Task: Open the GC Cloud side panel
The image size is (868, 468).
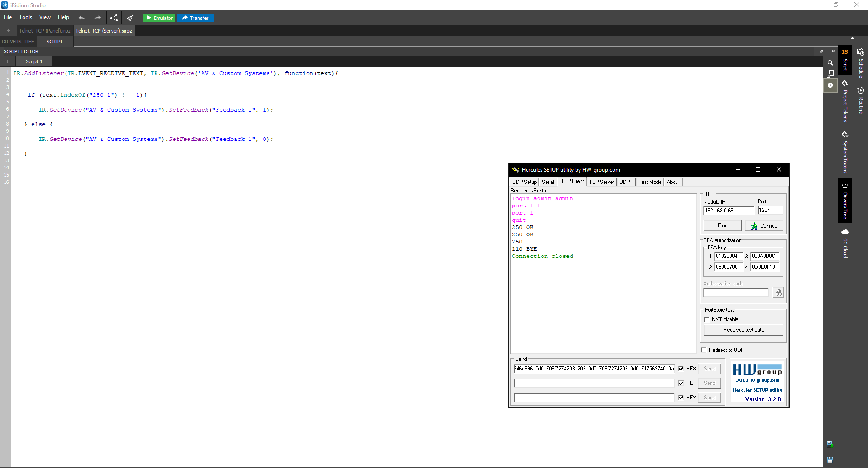Action: pyautogui.click(x=844, y=243)
